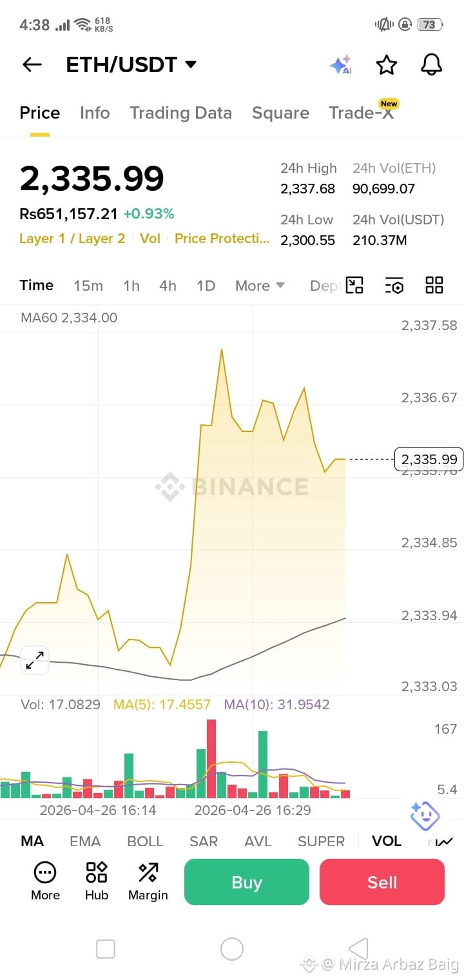This screenshot has height=980, width=464.
Task: Expand chart to fullscreen with arrows icon
Action: [x=35, y=660]
